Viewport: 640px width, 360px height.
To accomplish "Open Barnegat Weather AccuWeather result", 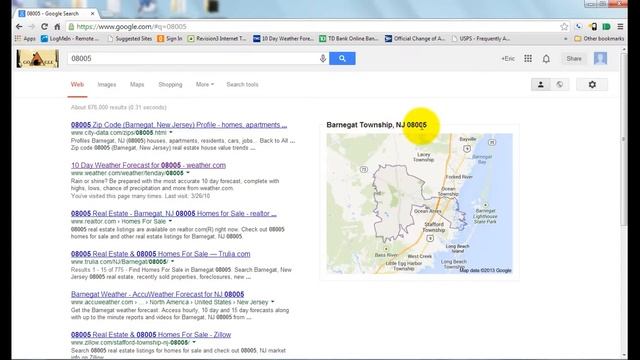I will coord(158,294).
